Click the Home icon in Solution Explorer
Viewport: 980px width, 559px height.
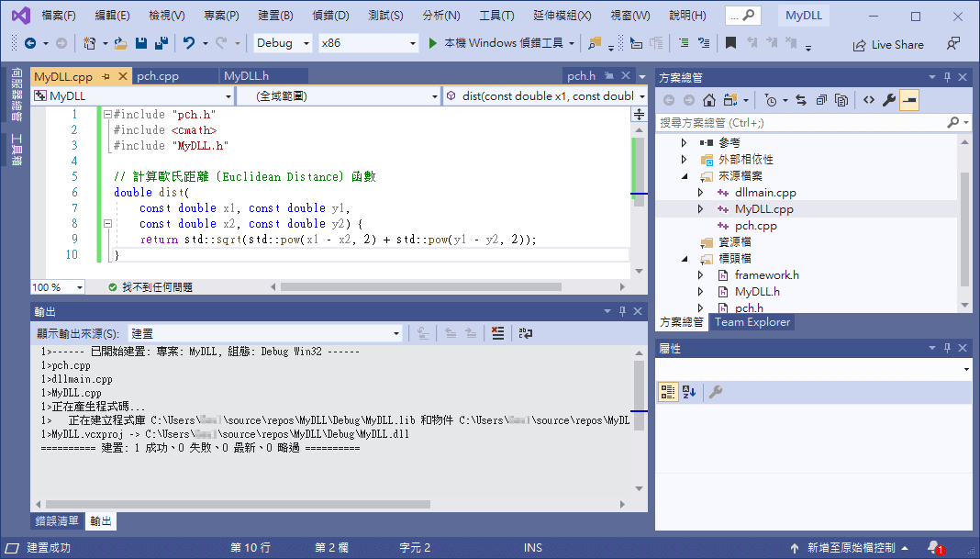(x=708, y=100)
